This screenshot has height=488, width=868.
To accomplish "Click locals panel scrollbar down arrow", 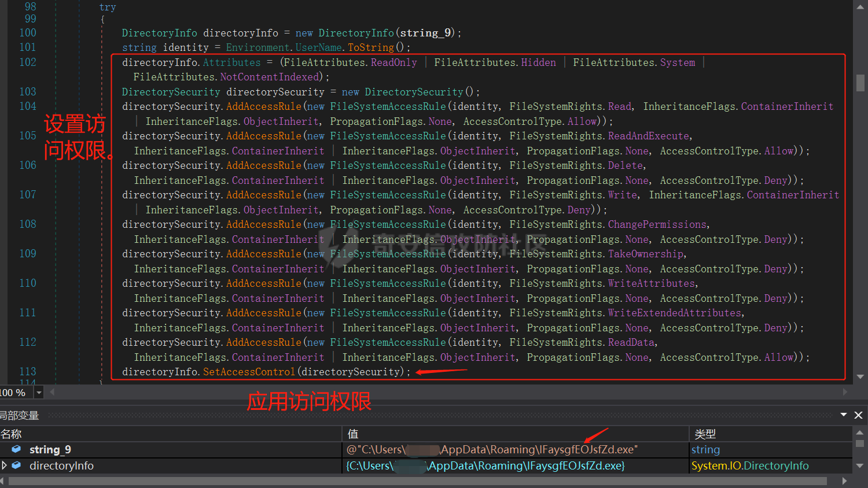I will (860, 465).
